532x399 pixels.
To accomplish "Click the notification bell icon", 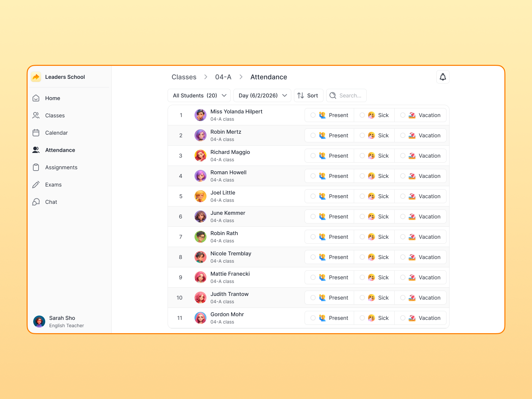I will coord(443,77).
